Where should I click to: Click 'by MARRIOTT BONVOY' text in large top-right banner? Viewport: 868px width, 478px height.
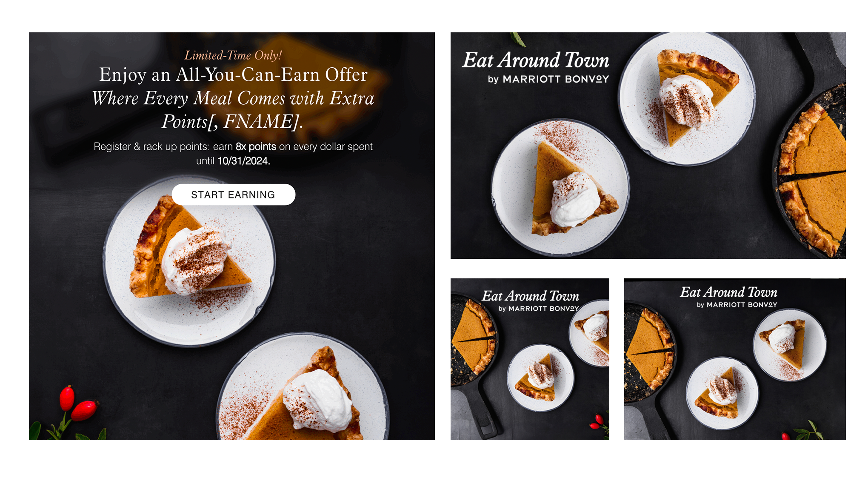(x=548, y=79)
